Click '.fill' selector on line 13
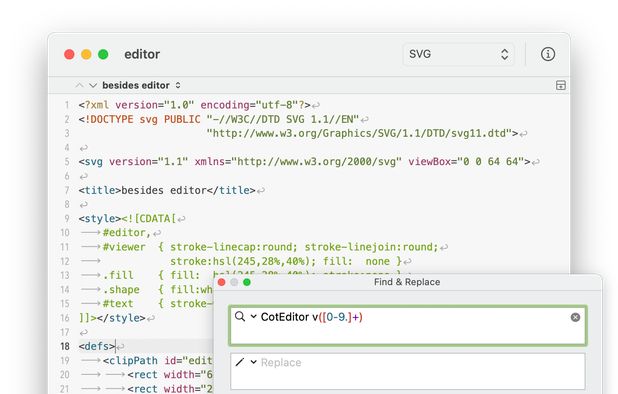The height and width of the screenshot is (394, 618). (x=118, y=275)
